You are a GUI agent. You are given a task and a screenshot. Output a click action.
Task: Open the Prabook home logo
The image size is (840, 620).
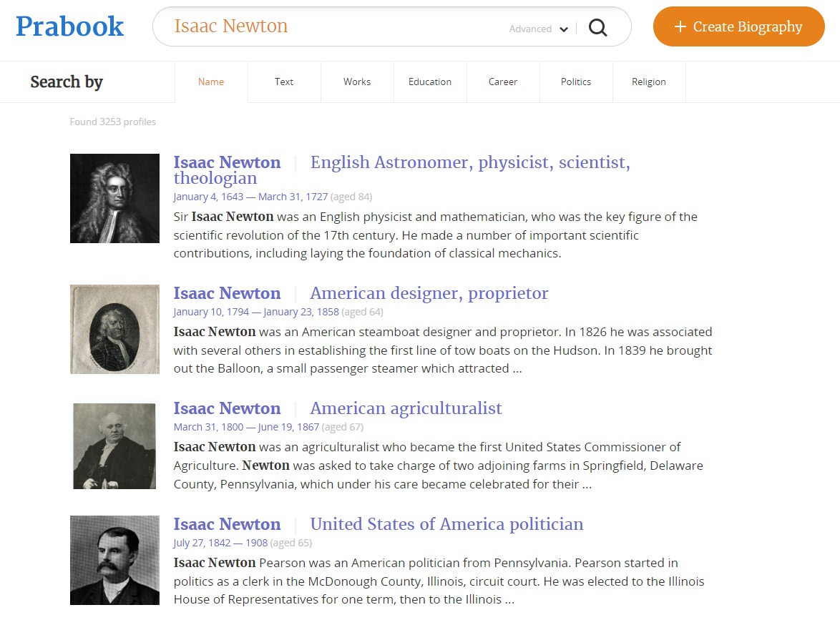pos(69,26)
